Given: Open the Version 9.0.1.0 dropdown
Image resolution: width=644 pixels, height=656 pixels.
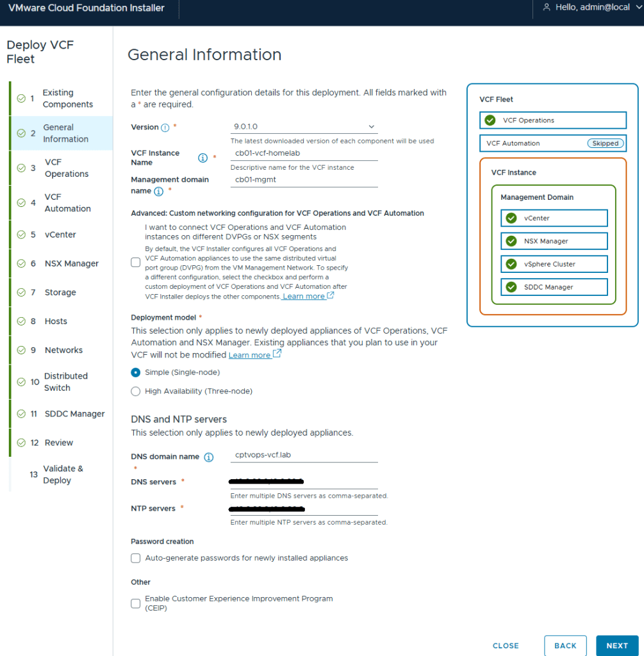Looking at the screenshot, I should [304, 127].
